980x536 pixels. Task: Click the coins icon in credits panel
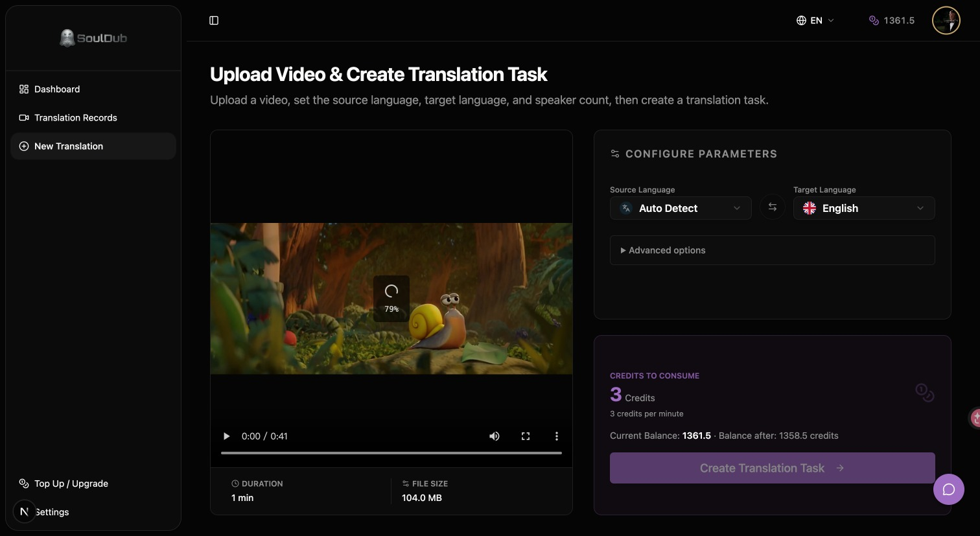[924, 392]
